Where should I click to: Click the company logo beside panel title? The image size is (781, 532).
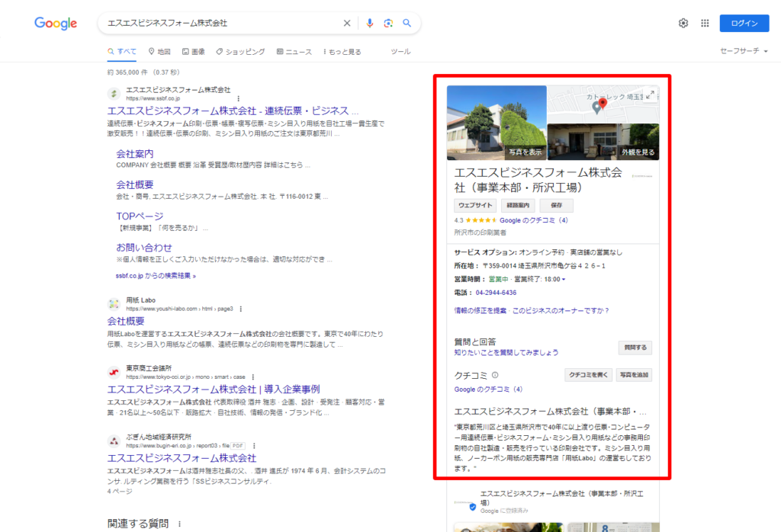coord(642,175)
